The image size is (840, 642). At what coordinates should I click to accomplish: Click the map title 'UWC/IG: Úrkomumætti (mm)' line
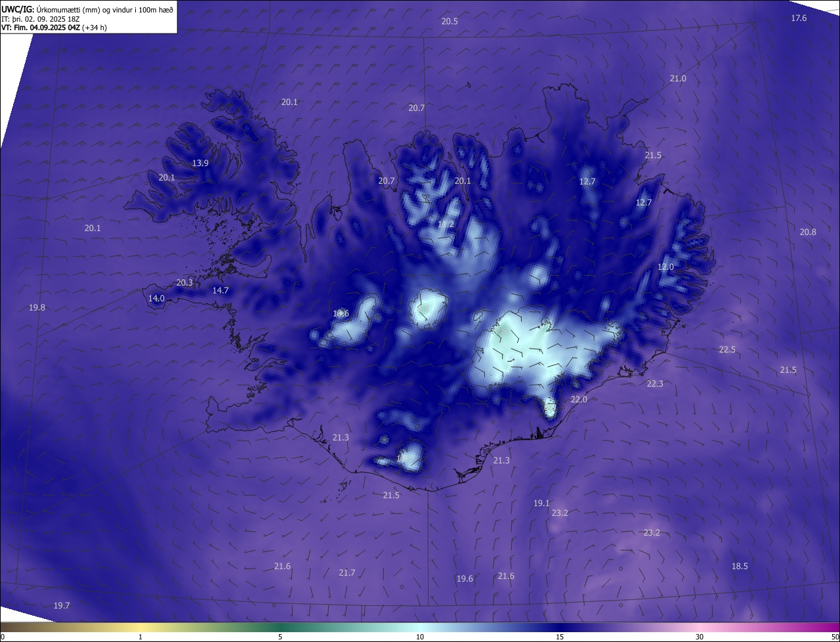point(88,9)
